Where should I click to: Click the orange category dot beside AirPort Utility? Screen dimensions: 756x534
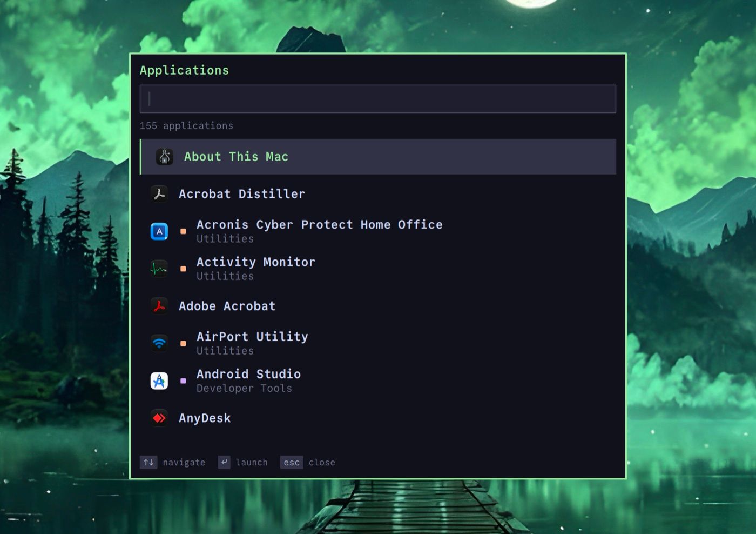pos(183,343)
